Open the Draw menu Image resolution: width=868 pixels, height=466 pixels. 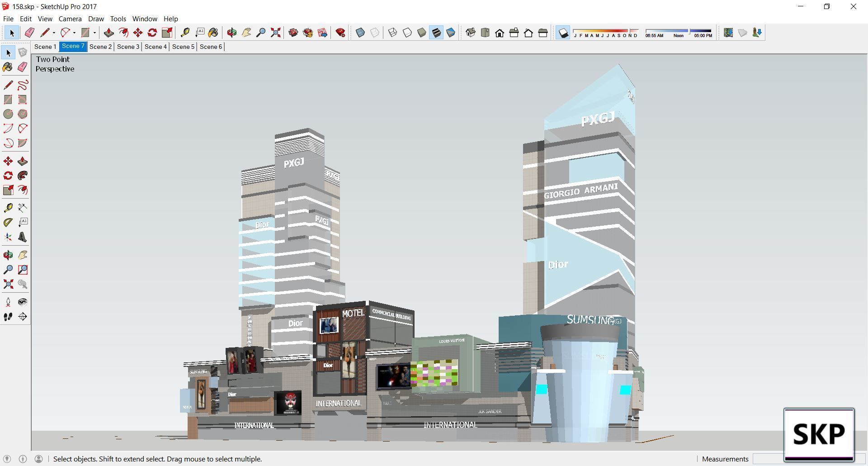(x=96, y=19)
